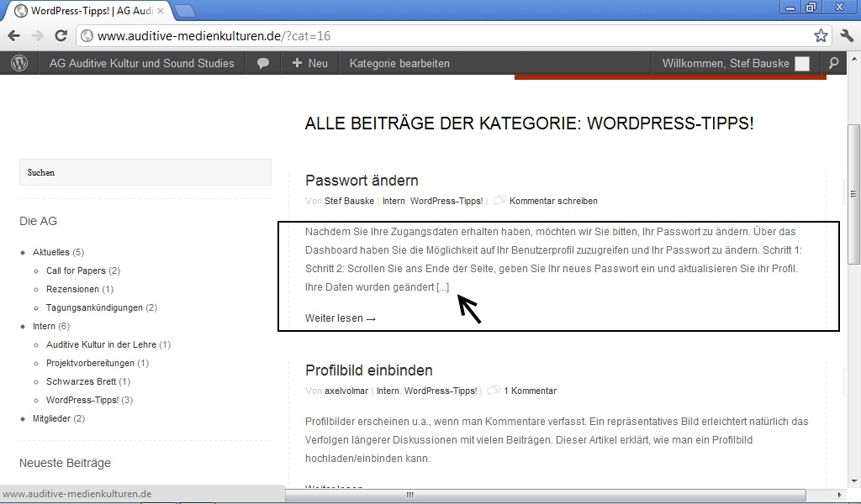
Task: Reload the page with the refresh icon
Action: point(61,36)
